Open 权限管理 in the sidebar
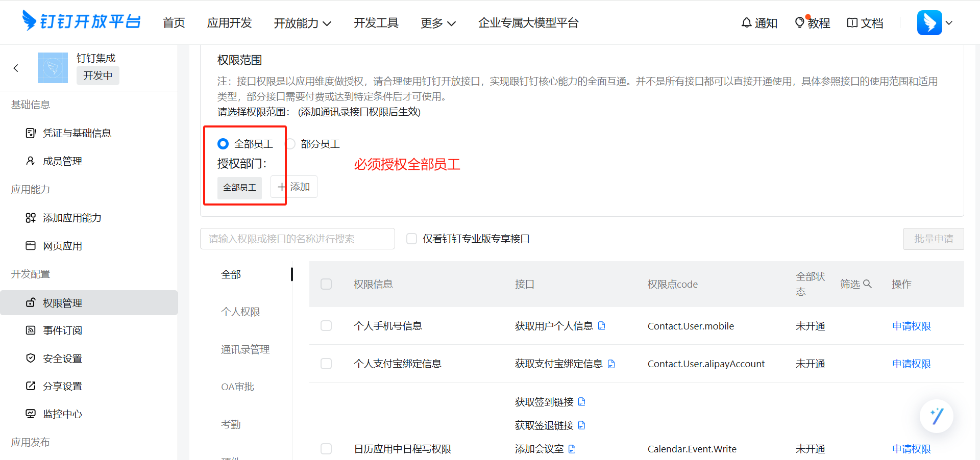The height and width of the screenshot is (460, 980). 89,303
